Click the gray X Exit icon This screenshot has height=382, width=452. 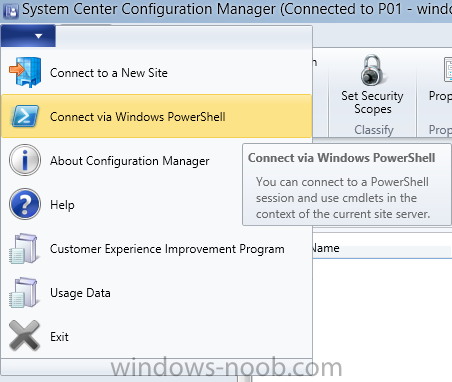[24, 336]
